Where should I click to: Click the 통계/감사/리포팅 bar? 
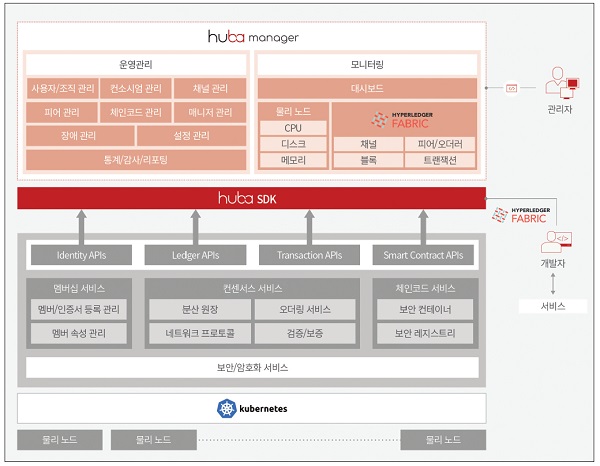[x=136, y=160]
